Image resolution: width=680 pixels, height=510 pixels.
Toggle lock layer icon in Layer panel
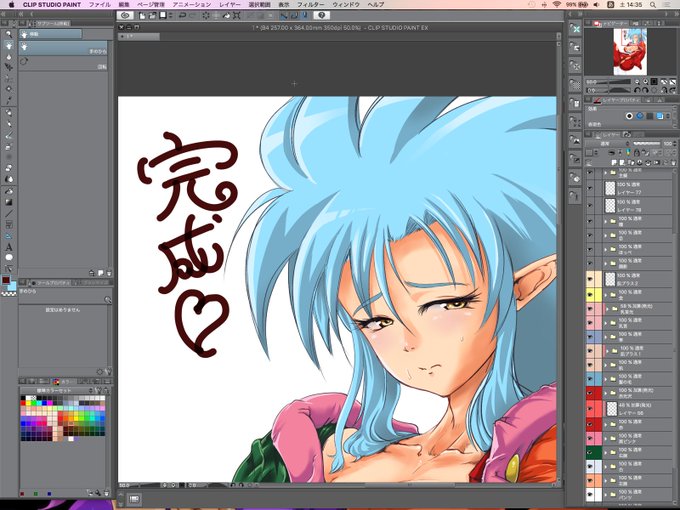coord(636,153)
